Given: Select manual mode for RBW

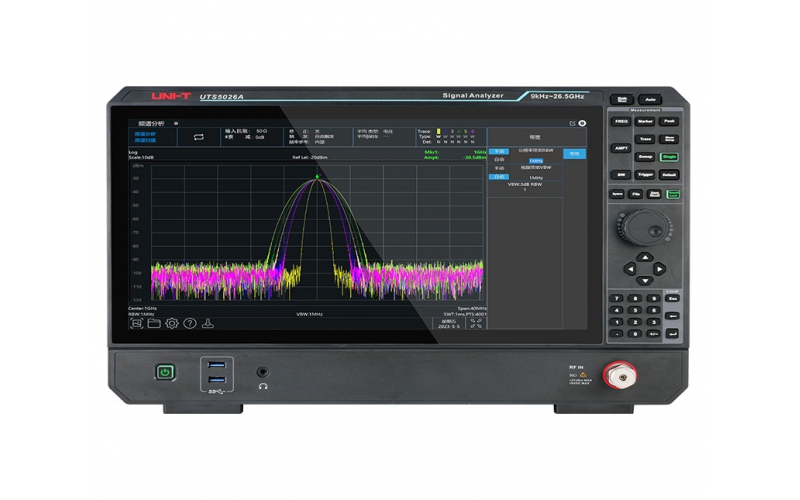Looking at the screenshot, I should coord(499,152).
